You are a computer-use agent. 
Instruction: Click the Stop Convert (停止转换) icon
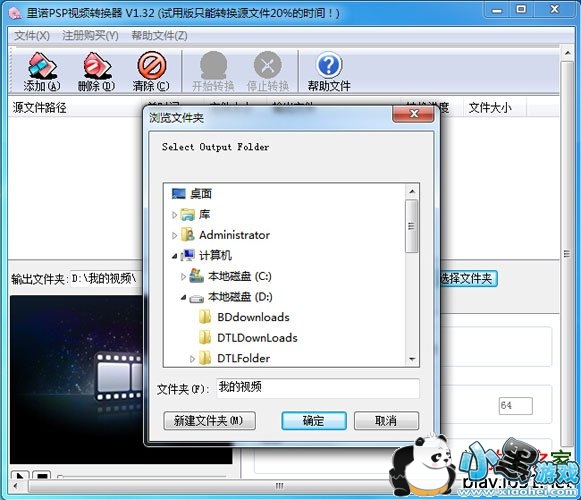click(268, 72)
